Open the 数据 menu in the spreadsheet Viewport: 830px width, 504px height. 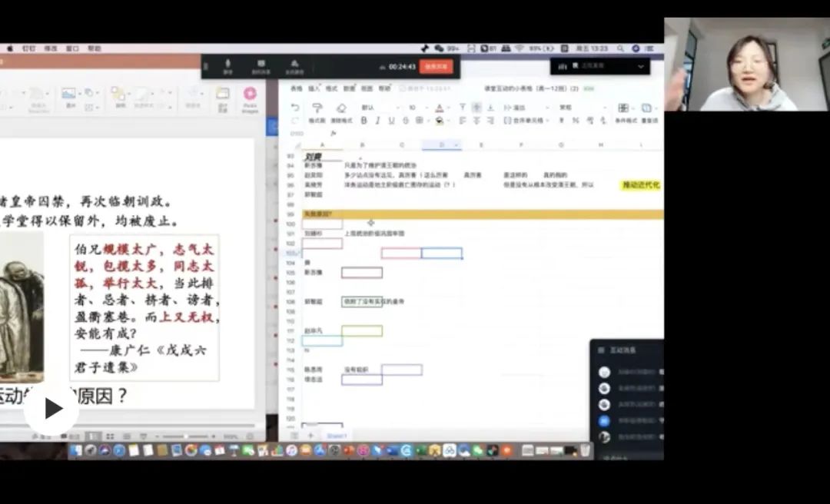point(350,88)
